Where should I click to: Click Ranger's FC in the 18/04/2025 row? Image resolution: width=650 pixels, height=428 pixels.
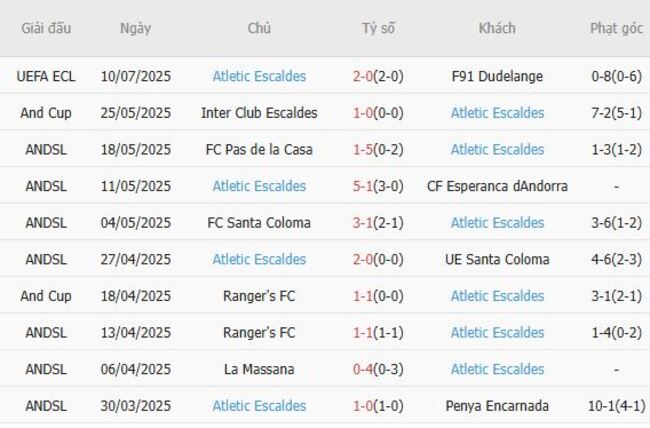pos(259,296)
